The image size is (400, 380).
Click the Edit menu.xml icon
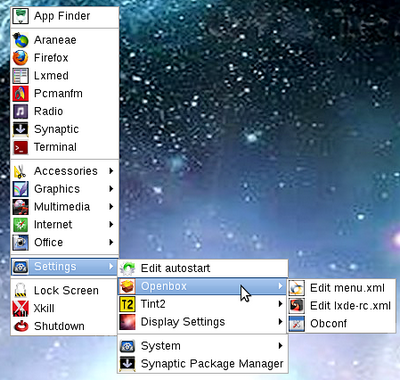297,288
